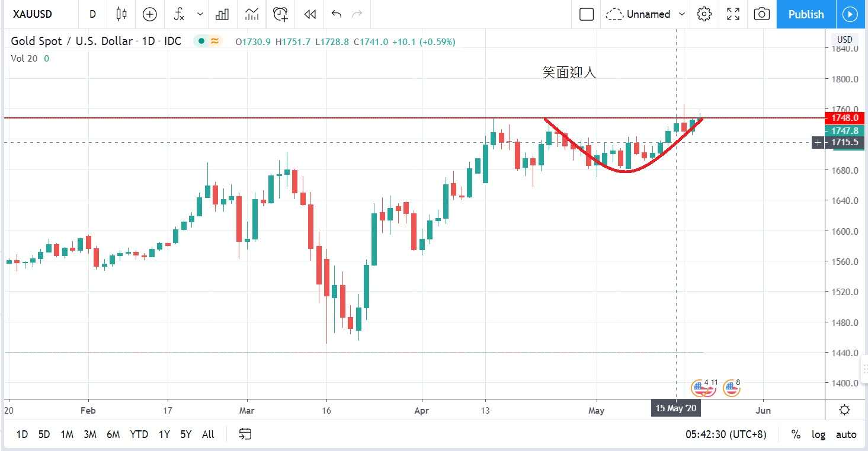The width and height of the screenshot is (868, 451).
Task: Create an alert with the alarm clock icon
Action: point(280,14)
